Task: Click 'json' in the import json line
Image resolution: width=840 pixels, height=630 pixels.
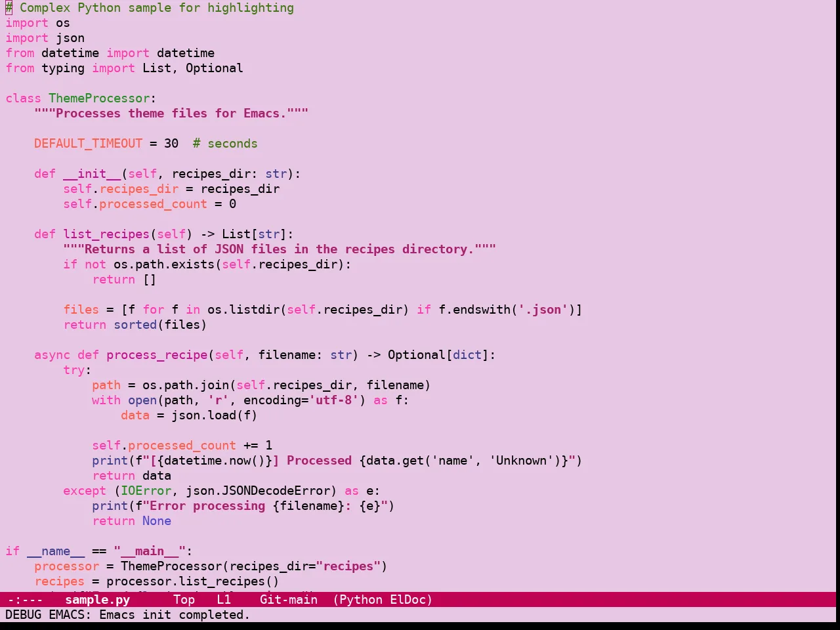Action: click(x=70, y=38)
